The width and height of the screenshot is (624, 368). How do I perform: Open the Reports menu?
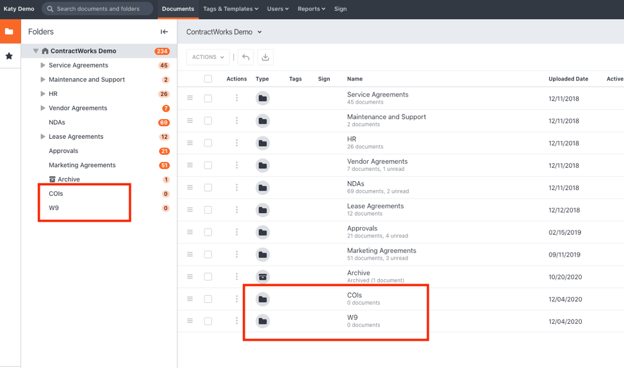pos(311,9)
